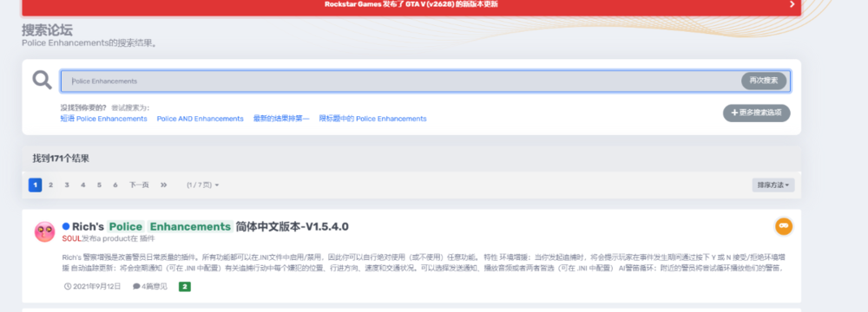
Task: Open the 4篇意见 comments link
Action: point(150,287)
